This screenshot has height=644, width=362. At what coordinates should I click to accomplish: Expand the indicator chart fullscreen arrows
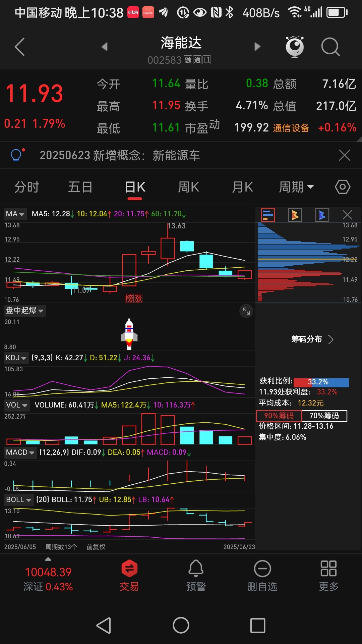click(246, 311)
